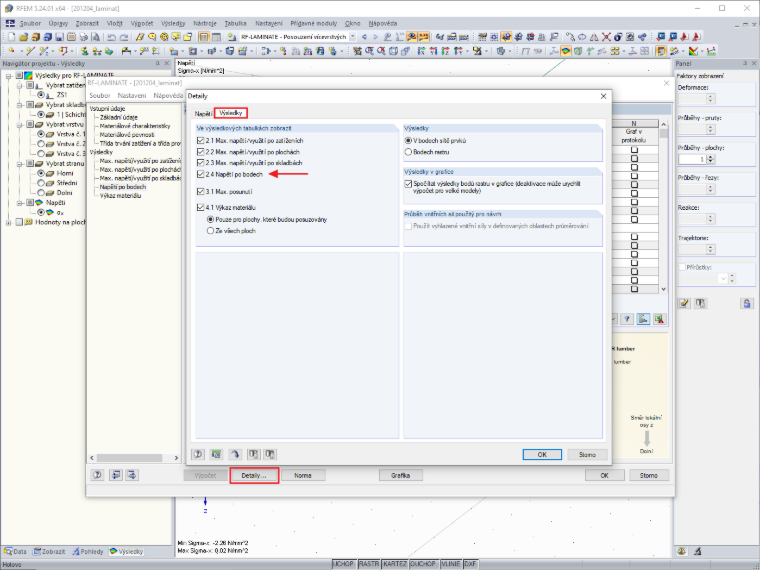Click Storno in the Detaily dialog
This screenshot has width=760, height=570.
[587, 455]
